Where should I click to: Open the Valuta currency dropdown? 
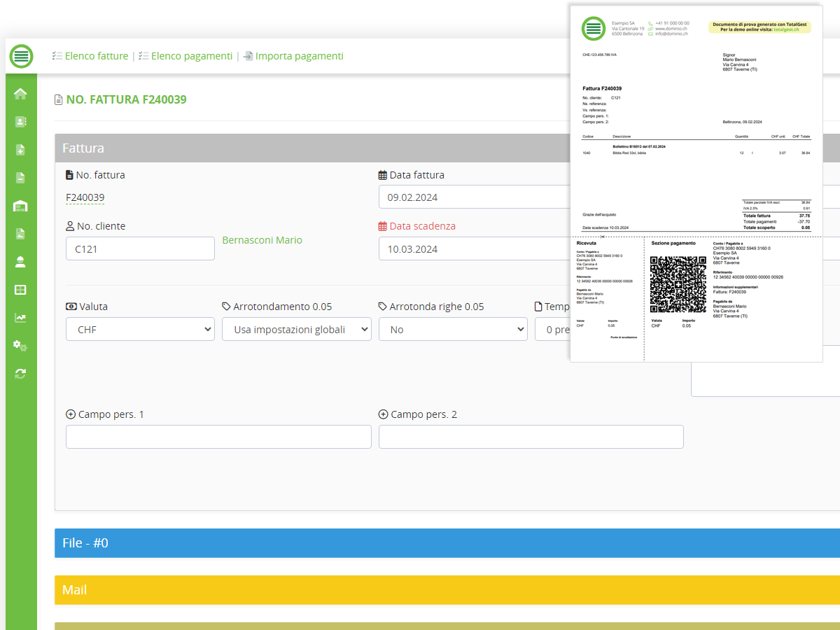coord(140,329)
